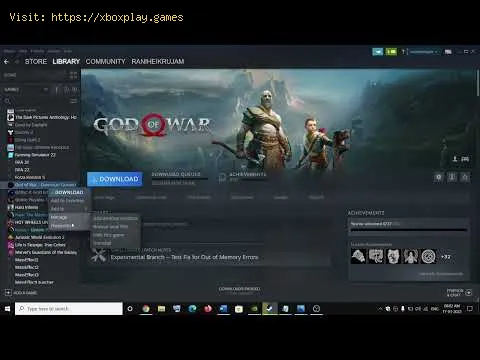Open the RANIHEIKRUJAM profile tab

158,62
